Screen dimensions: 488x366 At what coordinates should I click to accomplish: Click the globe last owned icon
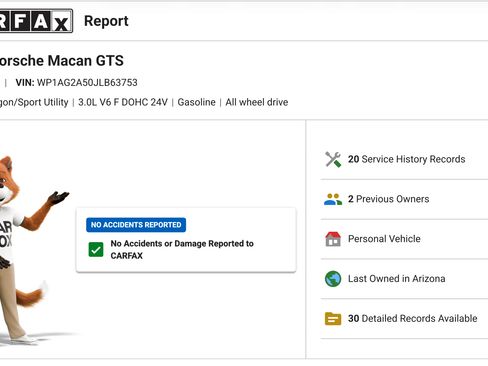(333, 279)
